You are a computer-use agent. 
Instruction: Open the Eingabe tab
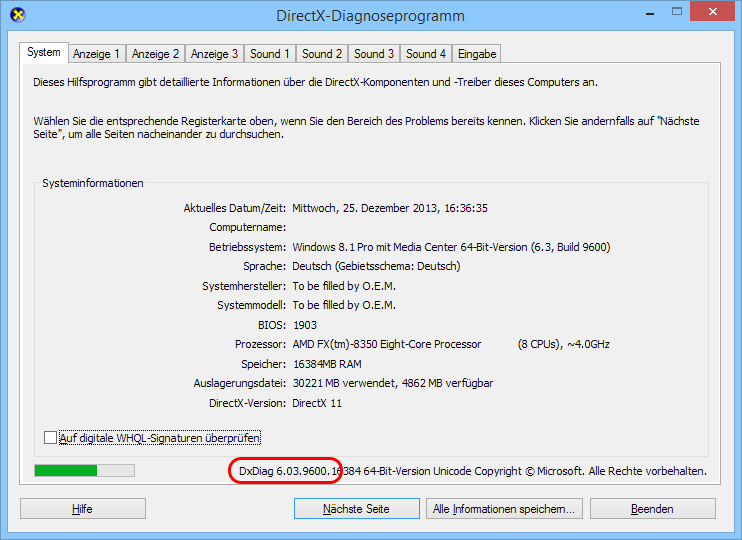point(477,54)
